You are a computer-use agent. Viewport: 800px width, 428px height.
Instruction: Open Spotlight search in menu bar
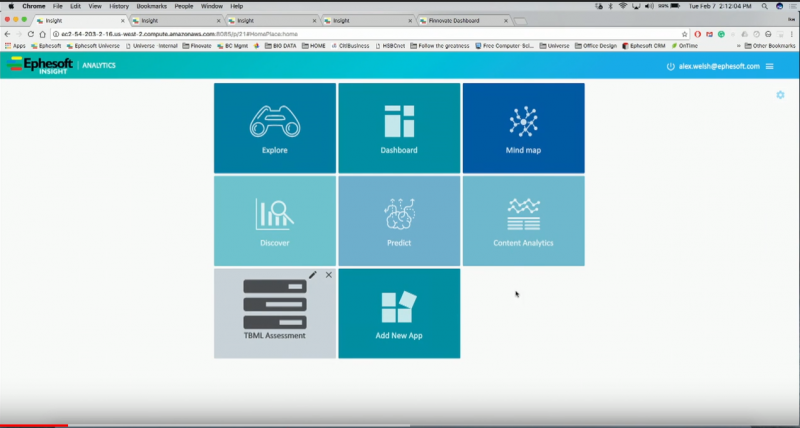(764, 6)
